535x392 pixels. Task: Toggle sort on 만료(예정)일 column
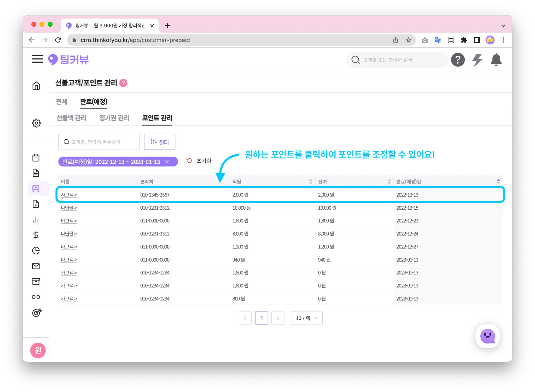tap(498, 182)
